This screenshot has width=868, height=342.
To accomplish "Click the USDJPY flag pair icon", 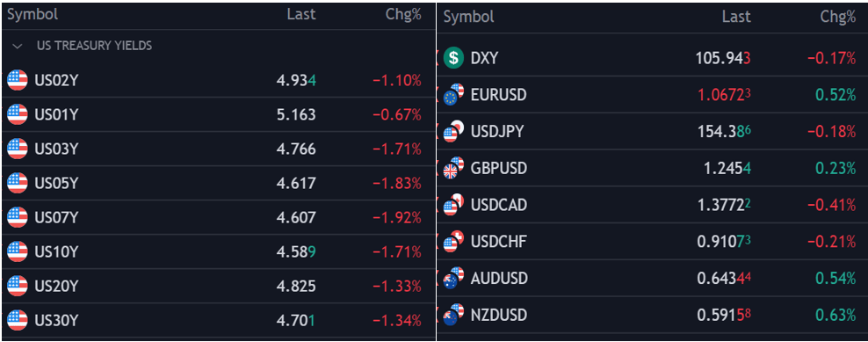I will 453,131.
